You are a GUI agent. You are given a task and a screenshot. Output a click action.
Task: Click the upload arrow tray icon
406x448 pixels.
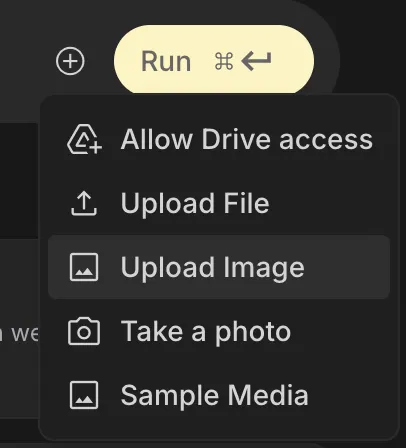[x=84, y=203]
